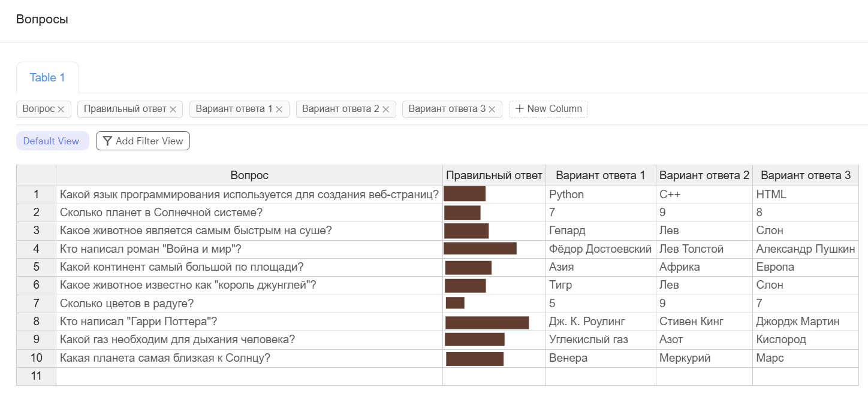The height and width of the screenshot is (412, 868).
Task: Click the redacted correct answer in row 8
Action: 487,322
